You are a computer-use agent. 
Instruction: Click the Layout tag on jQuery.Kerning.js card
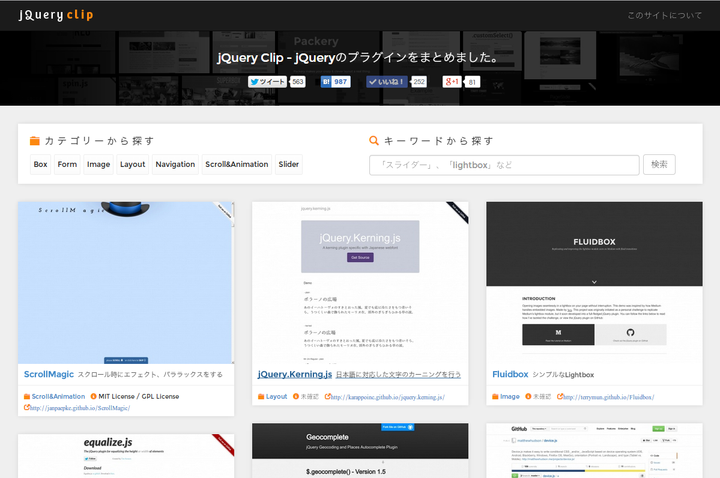(276, 396)
